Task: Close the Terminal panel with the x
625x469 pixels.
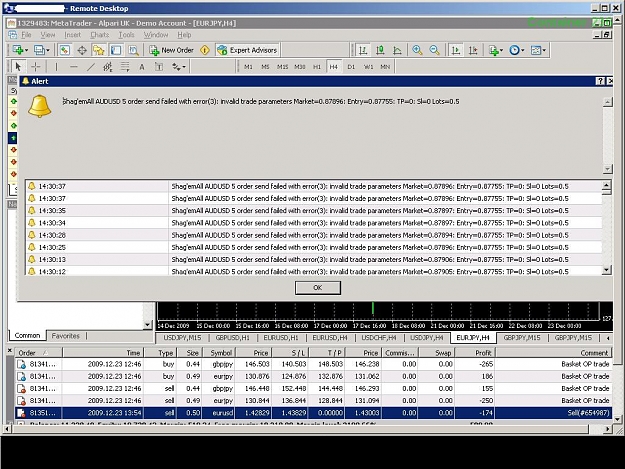Action: pyautogui.click(x=10, y=351)
